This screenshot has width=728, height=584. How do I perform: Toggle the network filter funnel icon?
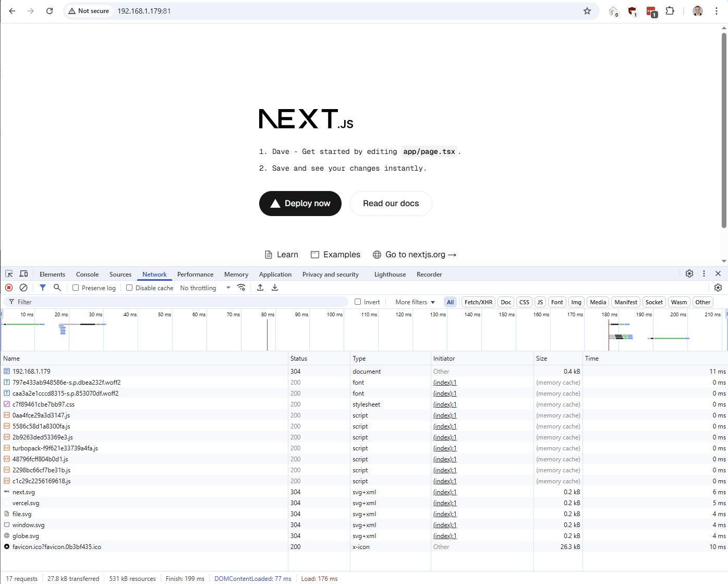click(43, 288)
